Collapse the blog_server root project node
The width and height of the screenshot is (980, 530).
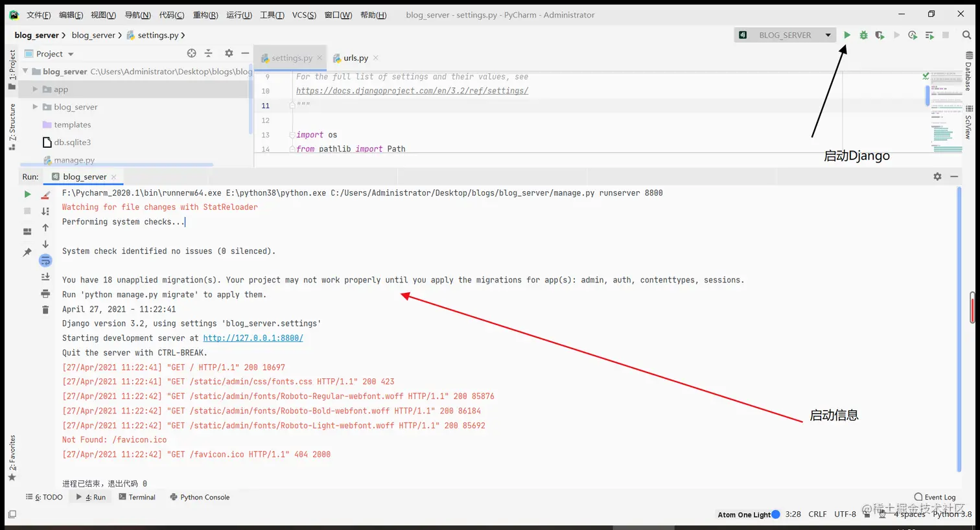coord(25,71)
